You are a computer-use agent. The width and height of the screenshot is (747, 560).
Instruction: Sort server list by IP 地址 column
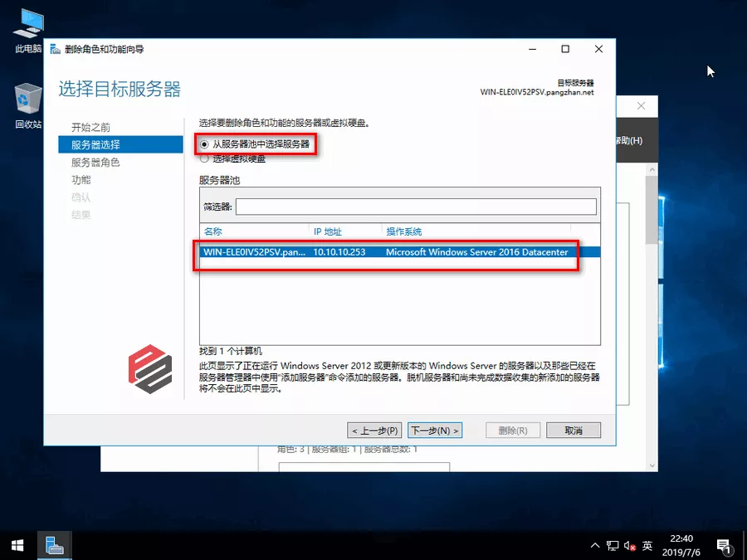[x=344, y=231]
